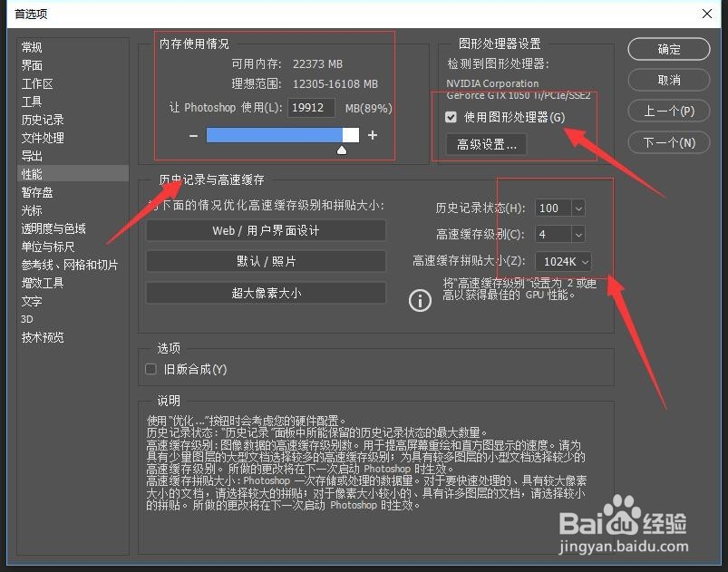Close the 首选项 dialog with X
Image resolution: width=728 pixels, height=572 pixels.
[x=706, y=14]
